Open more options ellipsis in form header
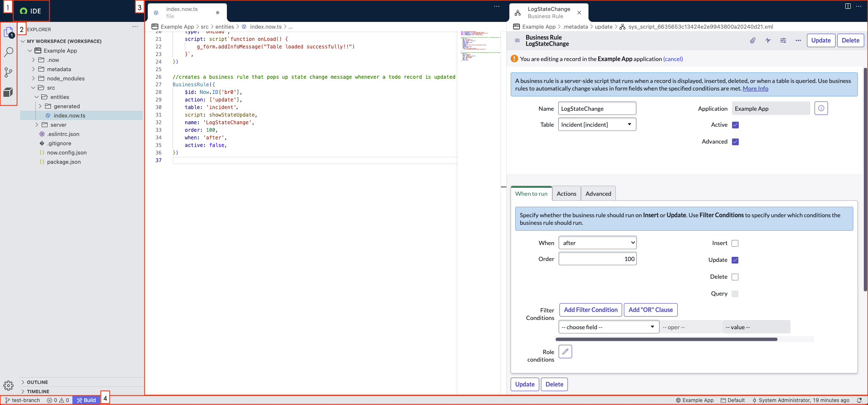 (x=798, y=40)
